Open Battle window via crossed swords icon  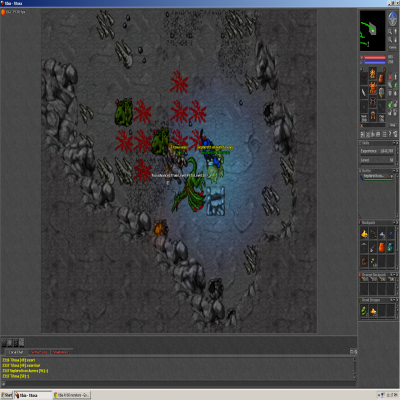pyautogui.click(x=368, y=134)
